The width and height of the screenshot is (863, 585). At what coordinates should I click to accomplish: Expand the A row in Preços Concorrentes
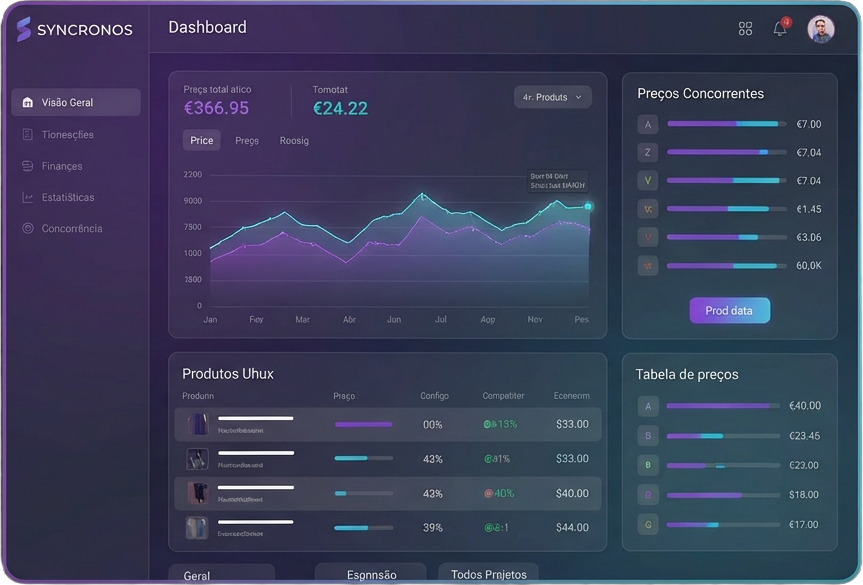click(647, 124)
